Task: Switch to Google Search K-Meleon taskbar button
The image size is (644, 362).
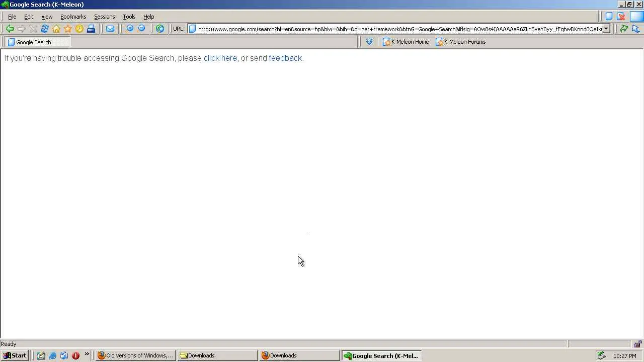Action: (381, 355)
